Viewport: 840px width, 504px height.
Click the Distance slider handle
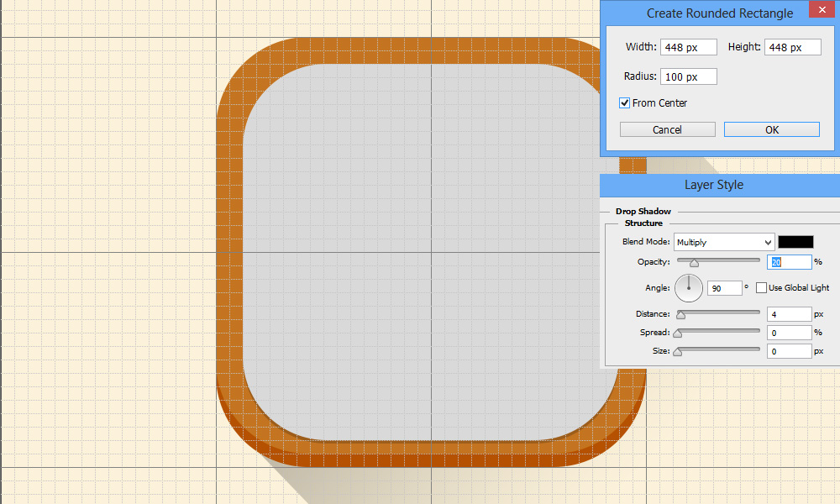tap(680, 316)
